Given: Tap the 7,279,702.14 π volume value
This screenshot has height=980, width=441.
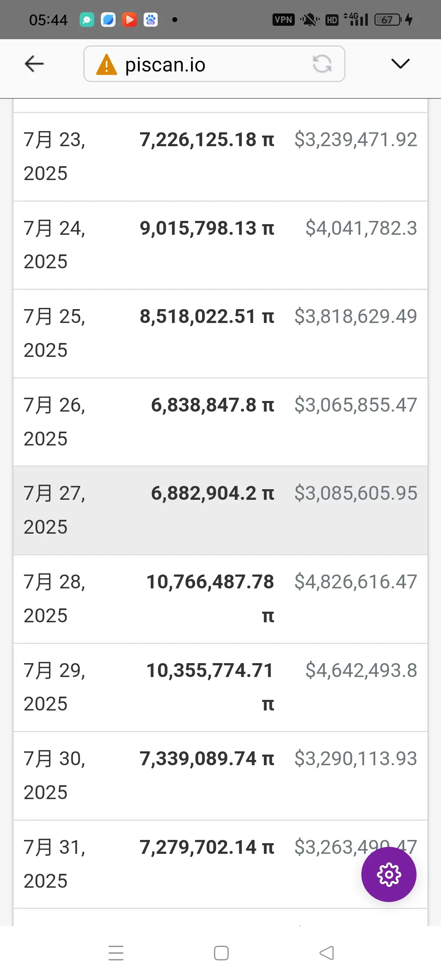Looking at the screenshot, I should [x=207, y=847].
